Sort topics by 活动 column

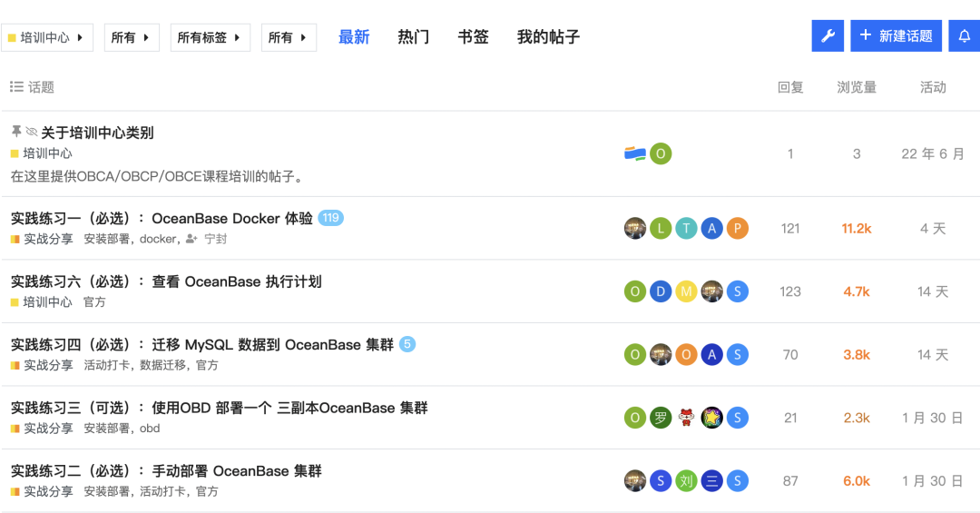pos(933,87)
